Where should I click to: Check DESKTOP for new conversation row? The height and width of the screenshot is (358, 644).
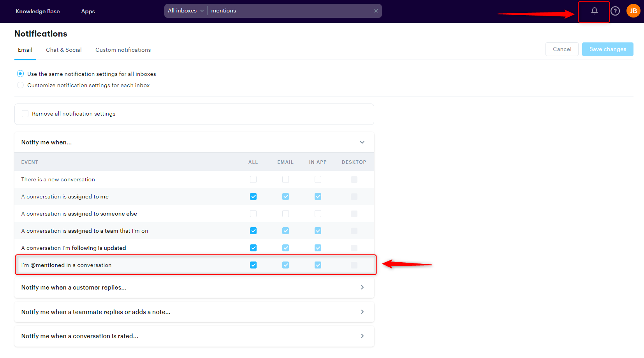(x=354, y=179)
